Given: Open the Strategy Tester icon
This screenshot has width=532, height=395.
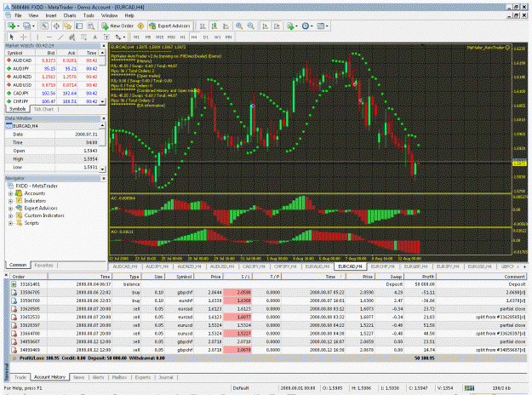Looking at the screenshot, I should coord(90,26).
